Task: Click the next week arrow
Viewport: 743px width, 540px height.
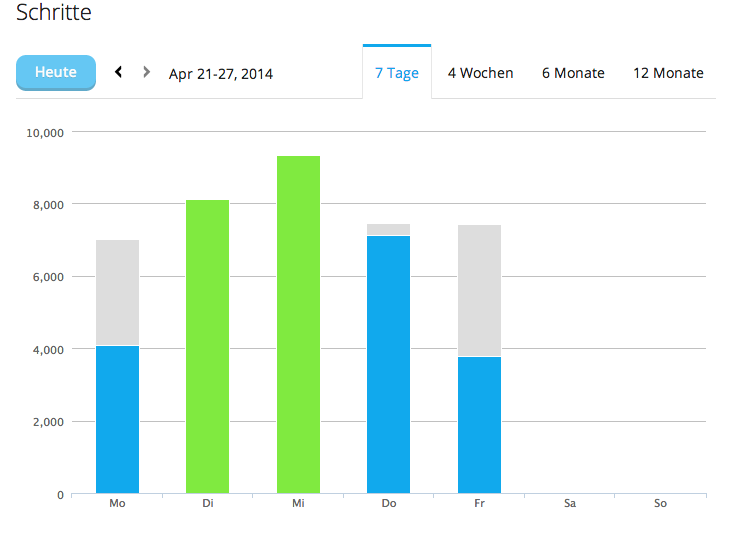Action: (147, 72)
